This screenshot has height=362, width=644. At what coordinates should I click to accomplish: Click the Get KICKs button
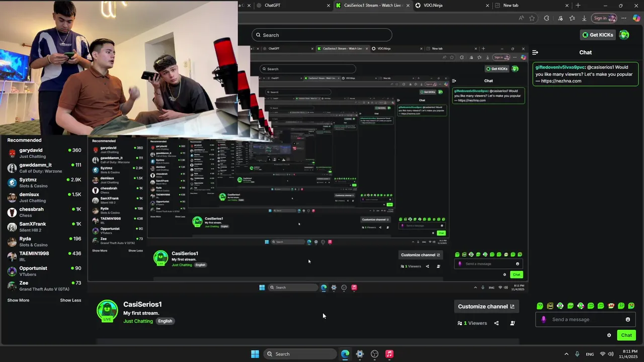click(x=598, y=35)
